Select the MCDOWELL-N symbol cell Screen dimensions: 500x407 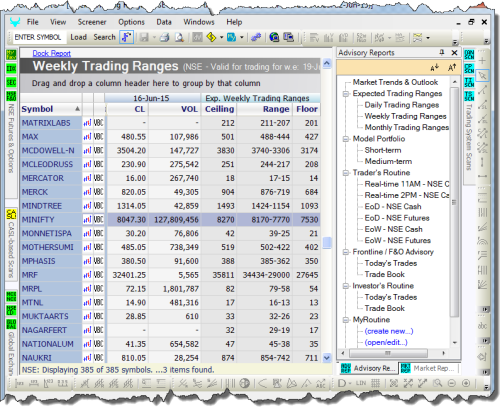click(51, 151)
